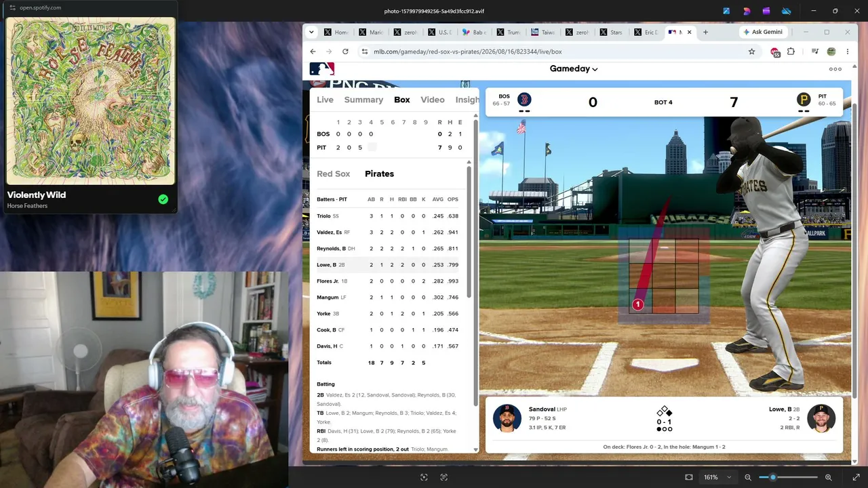Open the Gameday three-dots options
This screenshot has width=868, height=488.
(x=835, y=69)
